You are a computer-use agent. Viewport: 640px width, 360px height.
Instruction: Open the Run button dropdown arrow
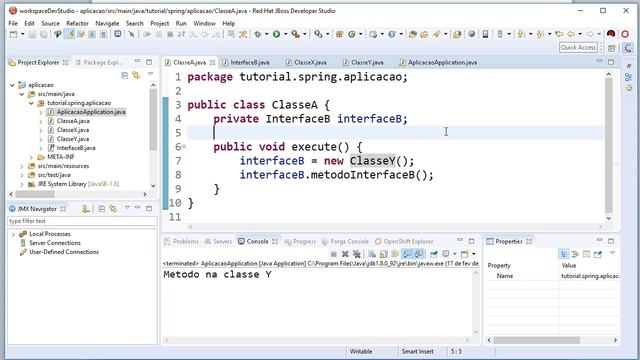click(285, 34)
